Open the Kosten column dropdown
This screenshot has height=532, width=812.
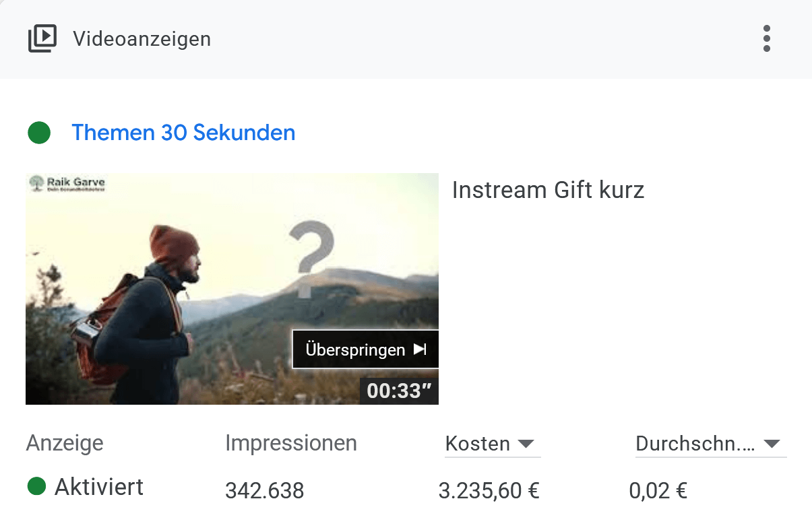493,444
